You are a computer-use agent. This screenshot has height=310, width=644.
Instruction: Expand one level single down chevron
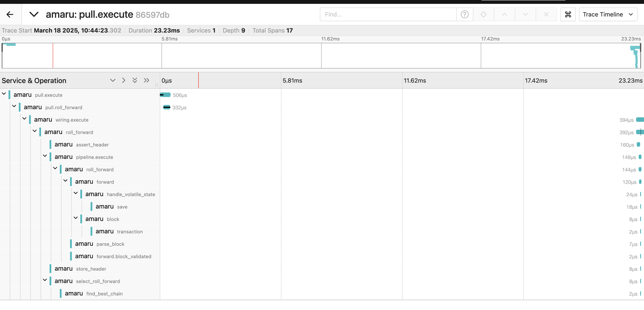tap(113, 80)
